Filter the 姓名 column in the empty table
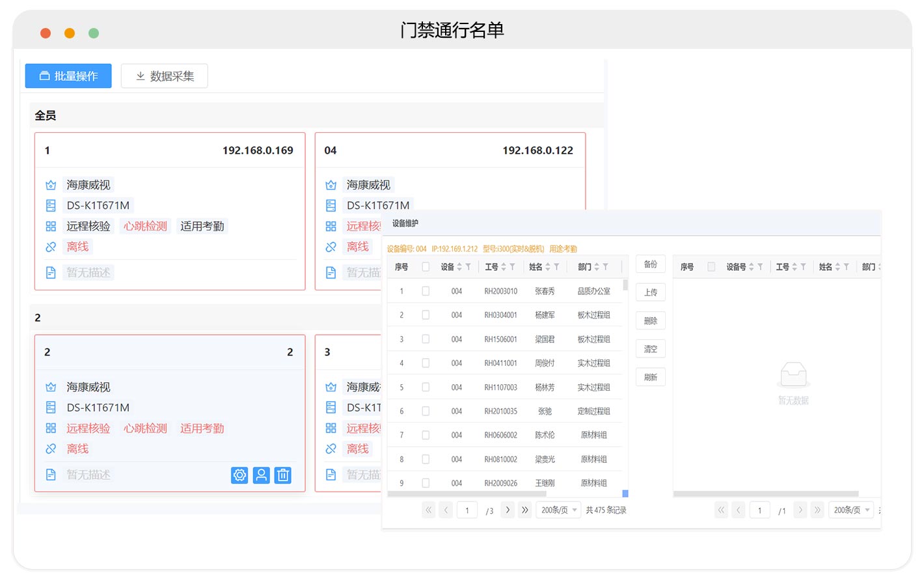The width and height of the screenshot is (924, 586). [846, 267]
